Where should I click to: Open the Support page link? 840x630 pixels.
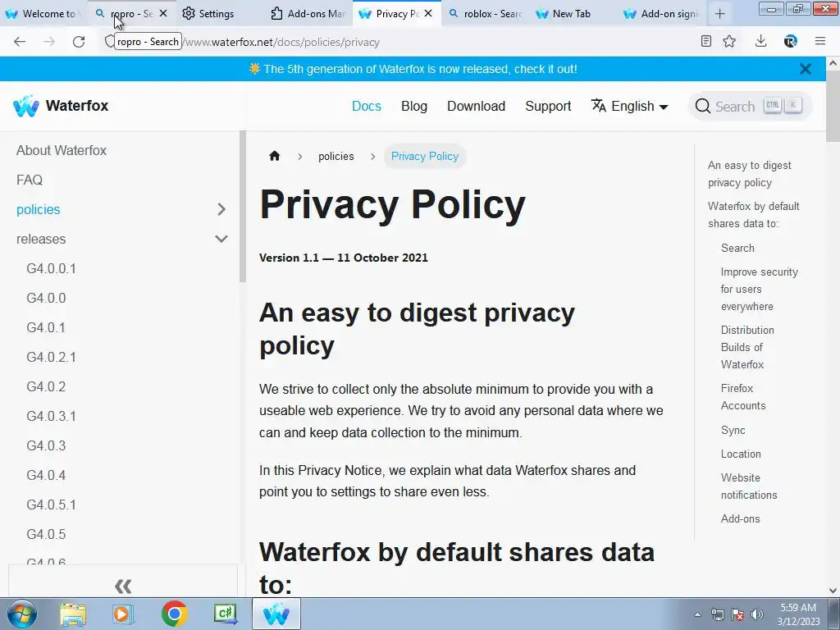pyautogui.click(x=548, y=106)
